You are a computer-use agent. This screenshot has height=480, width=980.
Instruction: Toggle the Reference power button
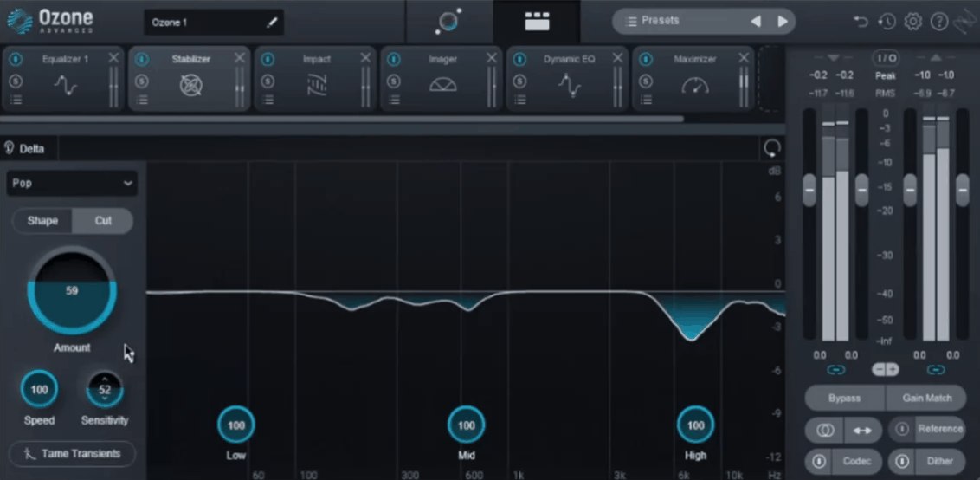pyautogui.click(x=902, y=429)
